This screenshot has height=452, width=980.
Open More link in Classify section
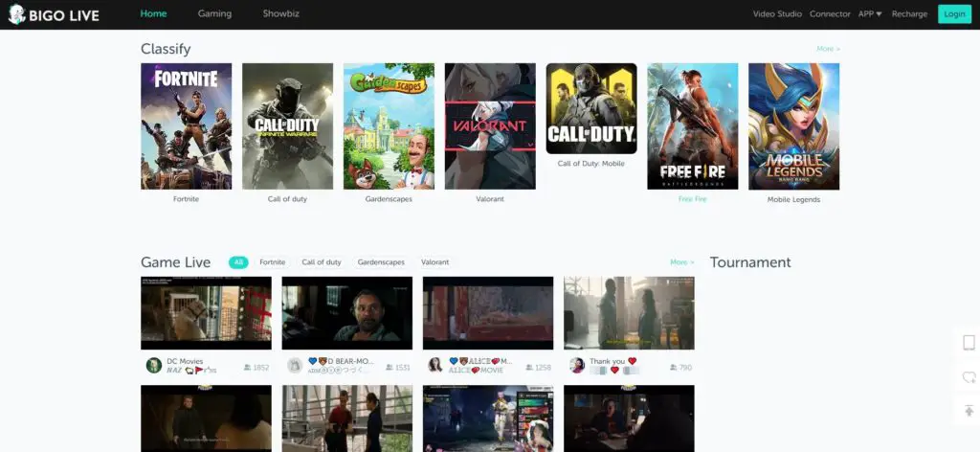pyautogui.click(x=828, y=49)
